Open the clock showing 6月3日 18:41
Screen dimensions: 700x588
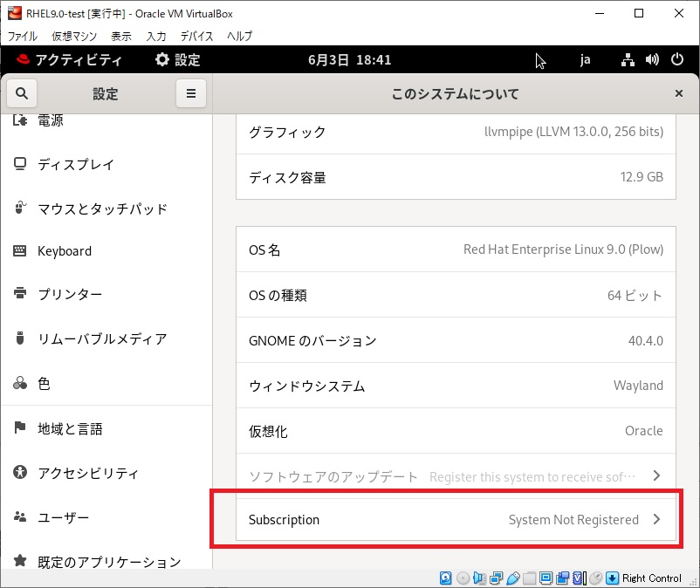349,60
